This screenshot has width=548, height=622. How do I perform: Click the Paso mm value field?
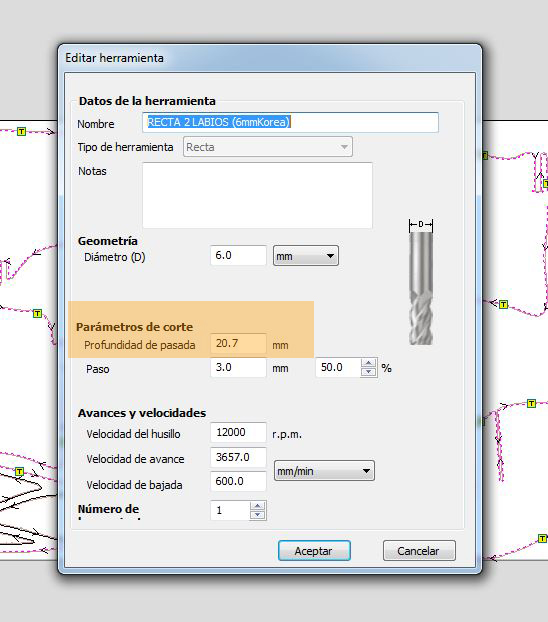(x=238, y=367)
